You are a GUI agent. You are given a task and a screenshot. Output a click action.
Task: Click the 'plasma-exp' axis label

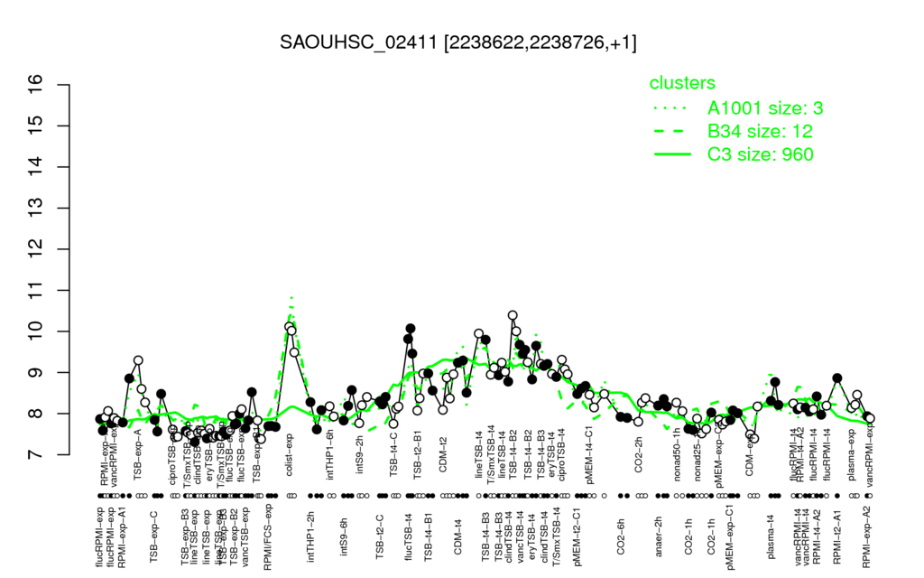coord(851,455)
